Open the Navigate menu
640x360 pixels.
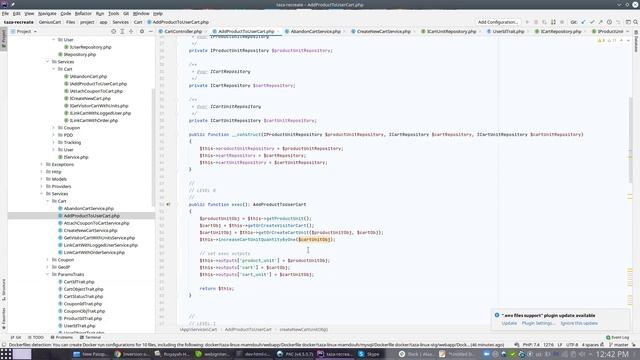click(47, 13)
